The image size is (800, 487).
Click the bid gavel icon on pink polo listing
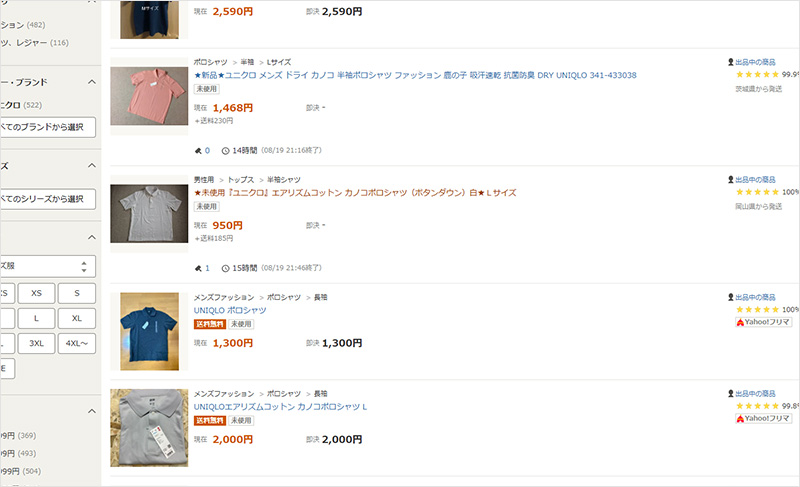tap(198, 150)
